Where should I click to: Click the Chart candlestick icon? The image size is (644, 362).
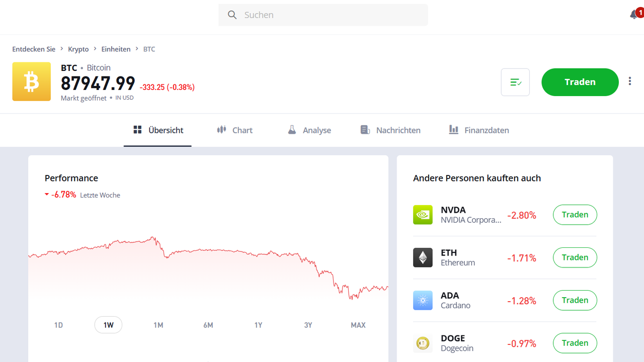pyautogui.click(x=221, y=130)
